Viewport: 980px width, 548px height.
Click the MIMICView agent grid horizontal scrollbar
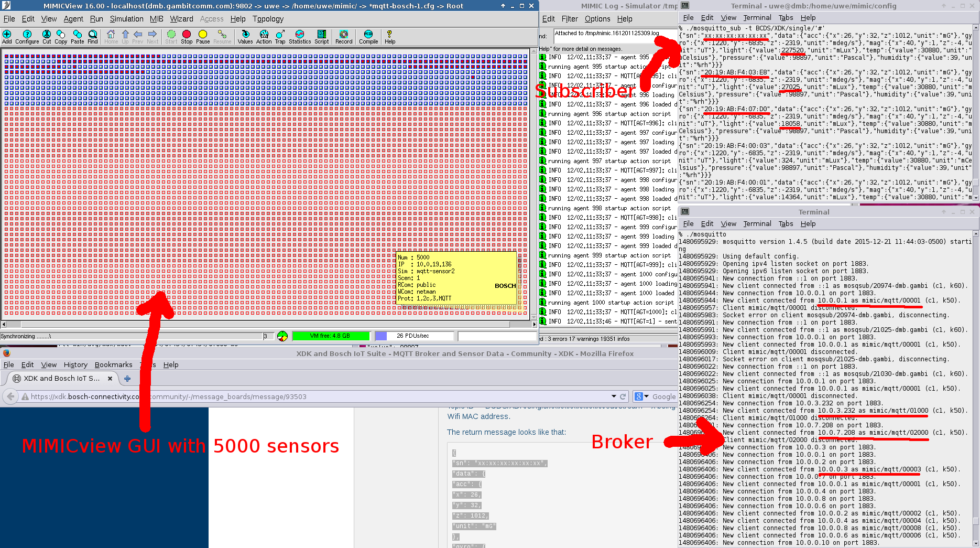pyautogui.click(x=269, y=325)
